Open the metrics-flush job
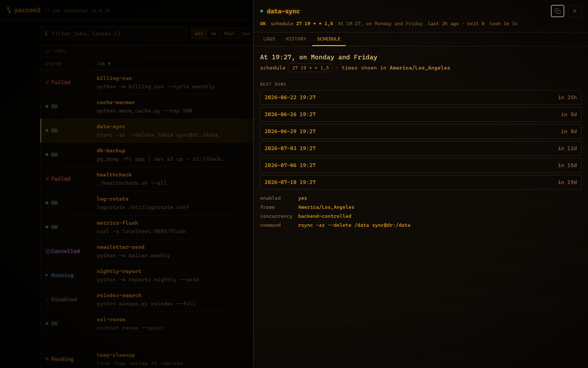The image size is (588, 368). point(147,227)
